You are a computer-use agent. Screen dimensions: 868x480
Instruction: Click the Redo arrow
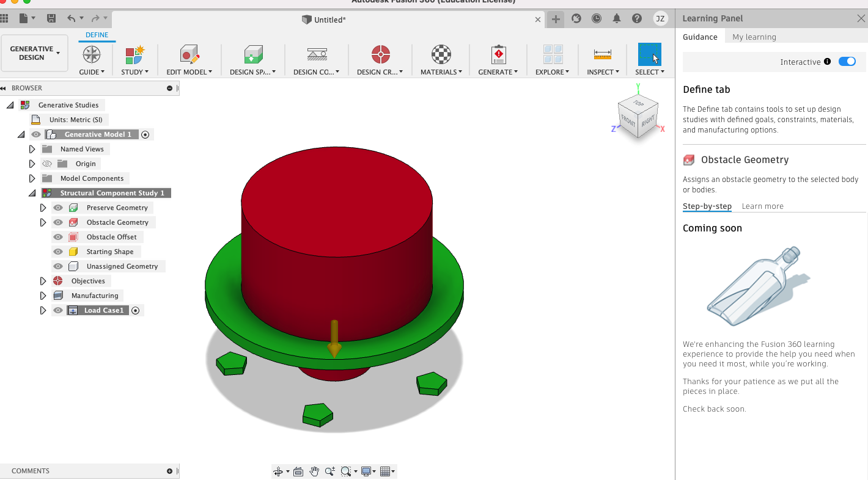[x=95, y=19]
